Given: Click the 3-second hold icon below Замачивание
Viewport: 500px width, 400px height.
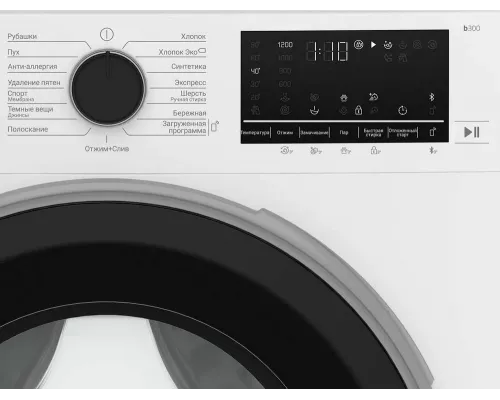Looking at the screenshot, I should coord(316,151).
